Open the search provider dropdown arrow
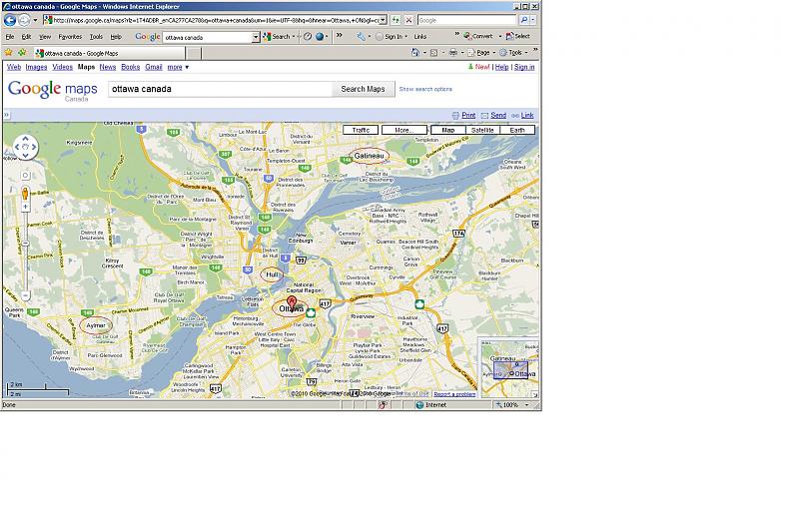The width and height of the screenshot is (799, 532). pyautogui.click(x=533, y=20)
